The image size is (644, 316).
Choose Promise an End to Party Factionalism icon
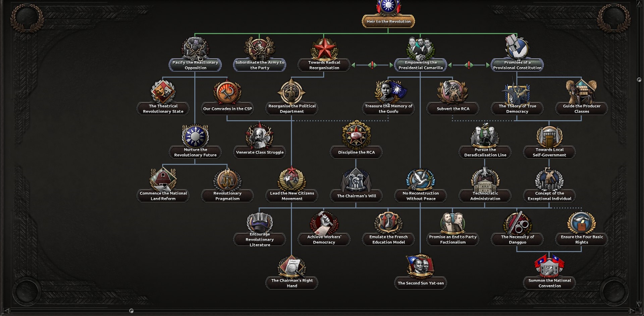[452, 223]
